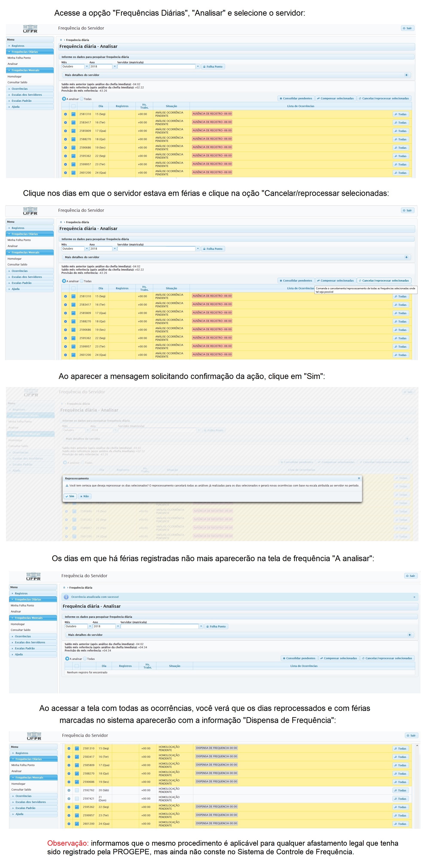Image resolution: width=439 pixels, height=868 pixels.
Task: Expand 15 (Seg) row in DISPENSA DE FREQUENCIA list
Action: [69, 748]
